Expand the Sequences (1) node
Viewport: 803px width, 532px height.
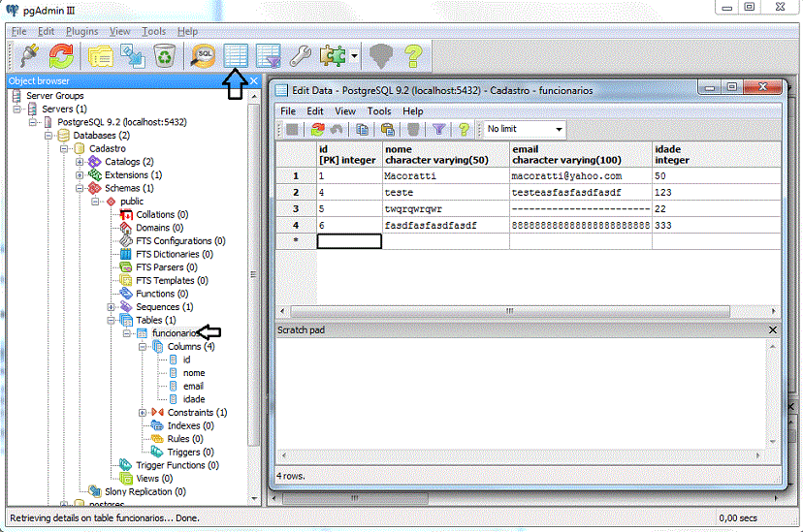pos(112,307)
